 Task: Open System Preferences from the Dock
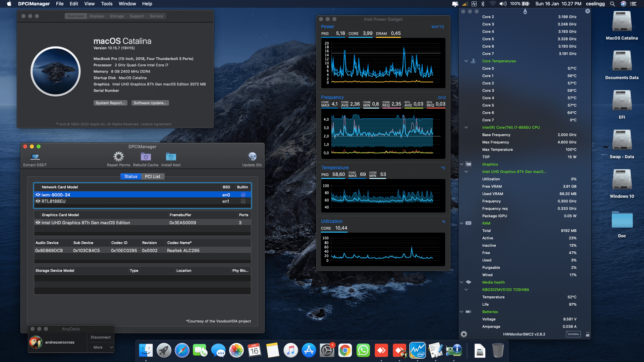pyautogui.click(x=327, y=351)
